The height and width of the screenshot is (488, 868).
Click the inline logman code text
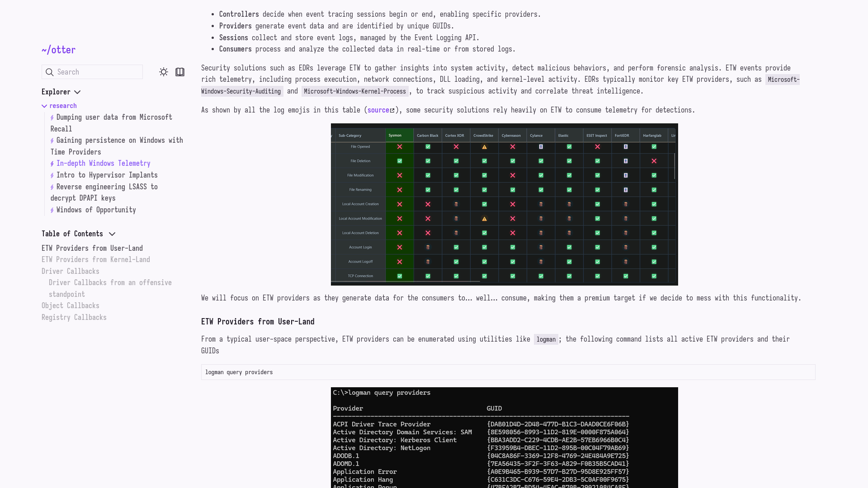(x=546, y=340)
